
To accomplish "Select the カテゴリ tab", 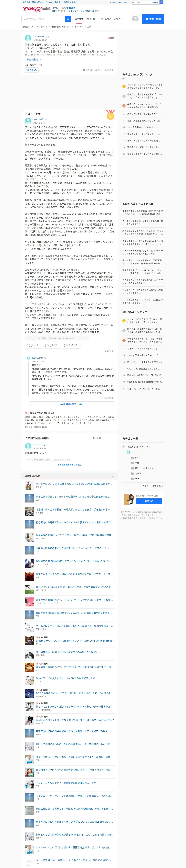I will tap(79, 19).
